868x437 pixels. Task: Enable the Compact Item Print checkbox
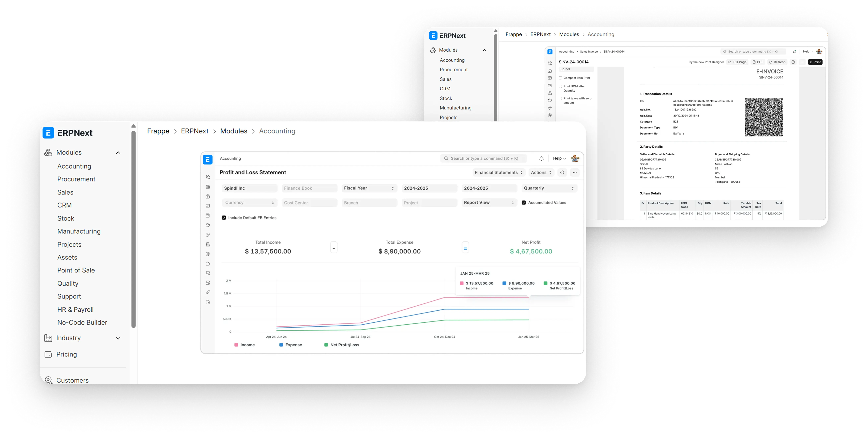tap(560, 78)
